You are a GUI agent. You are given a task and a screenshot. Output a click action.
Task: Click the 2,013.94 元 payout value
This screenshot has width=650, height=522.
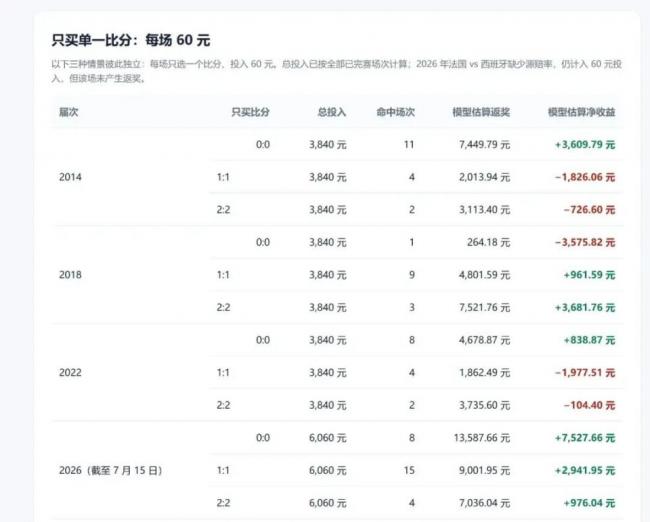[484, 177]
